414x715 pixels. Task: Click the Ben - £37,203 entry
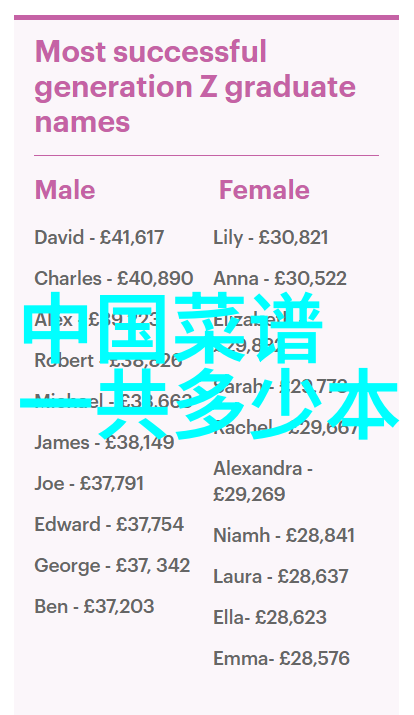(x=94, y=606)
